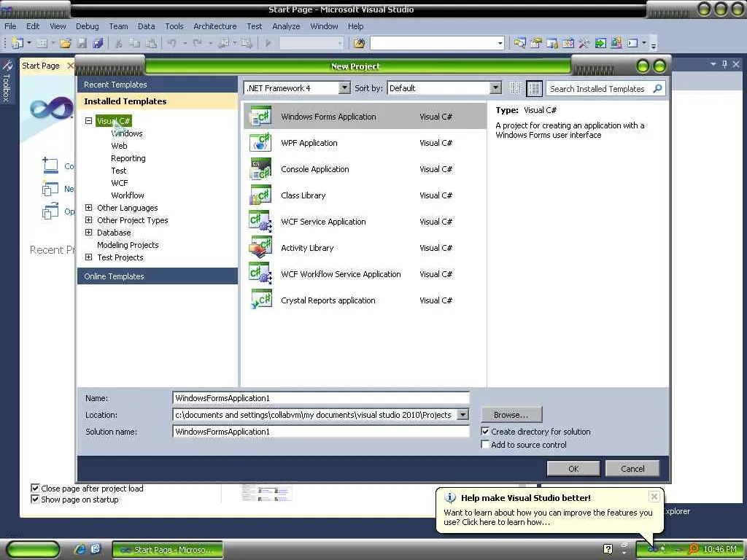The height and width of the screenshot is (560, 747).
Task: Launch Internet Explorer from the taskbar quick launch
Action: coord(80,549)
